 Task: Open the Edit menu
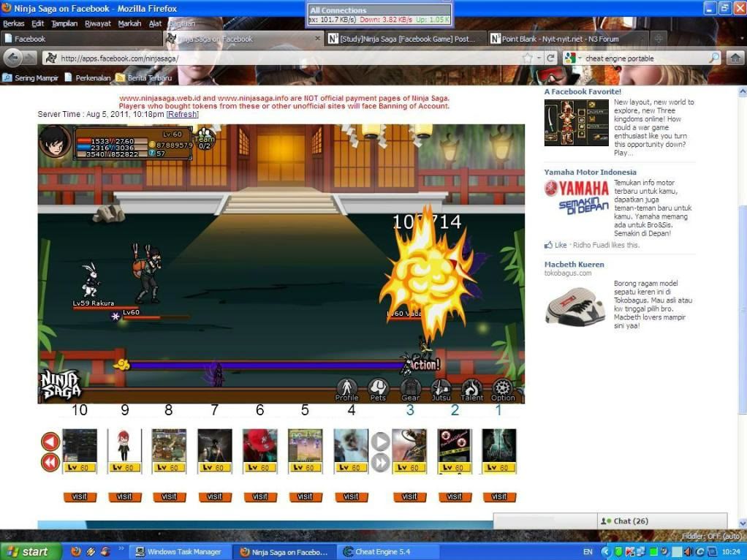(x=37, y=23)
